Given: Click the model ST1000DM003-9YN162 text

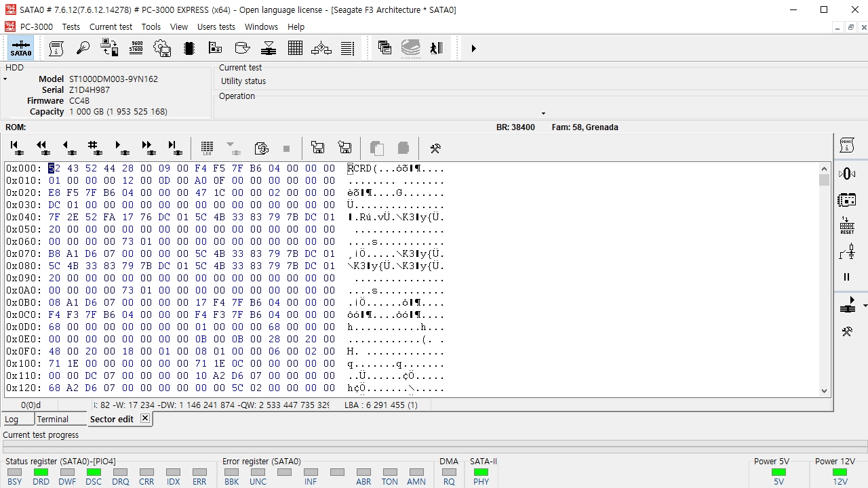Looking at the screenshot, I should click(113, 79).
